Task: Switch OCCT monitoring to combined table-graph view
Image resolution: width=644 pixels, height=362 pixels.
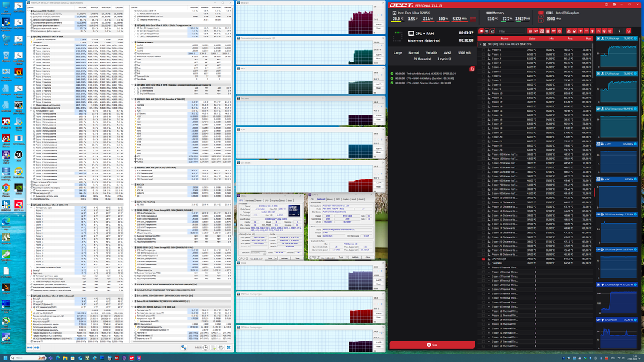Action: pyautogui.click(x=481, y=31)
